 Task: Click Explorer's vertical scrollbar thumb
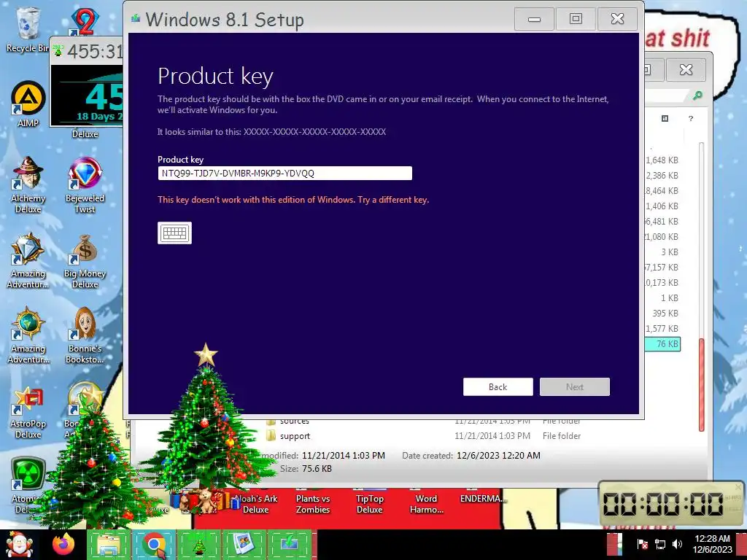[x=701, y=384]
